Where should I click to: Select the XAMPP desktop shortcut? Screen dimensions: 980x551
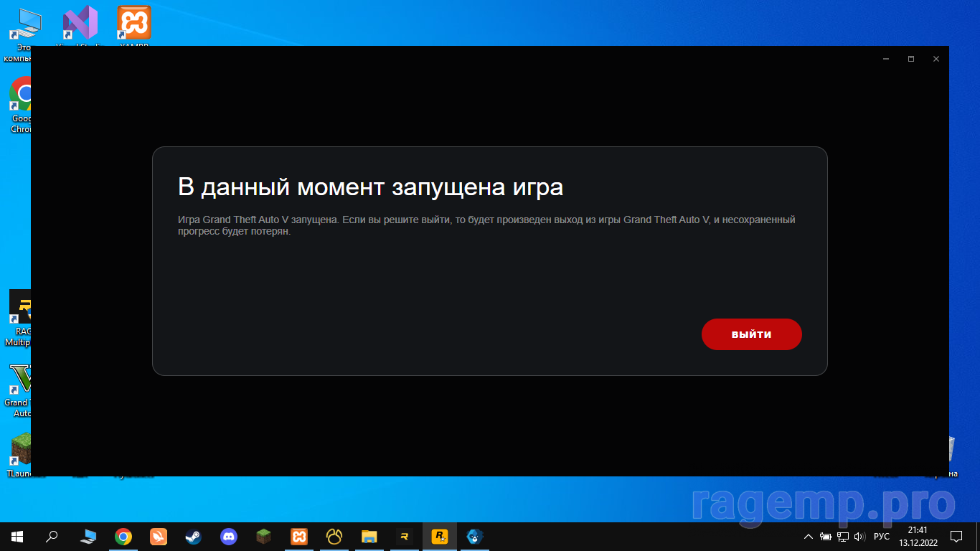coord(134,27)
